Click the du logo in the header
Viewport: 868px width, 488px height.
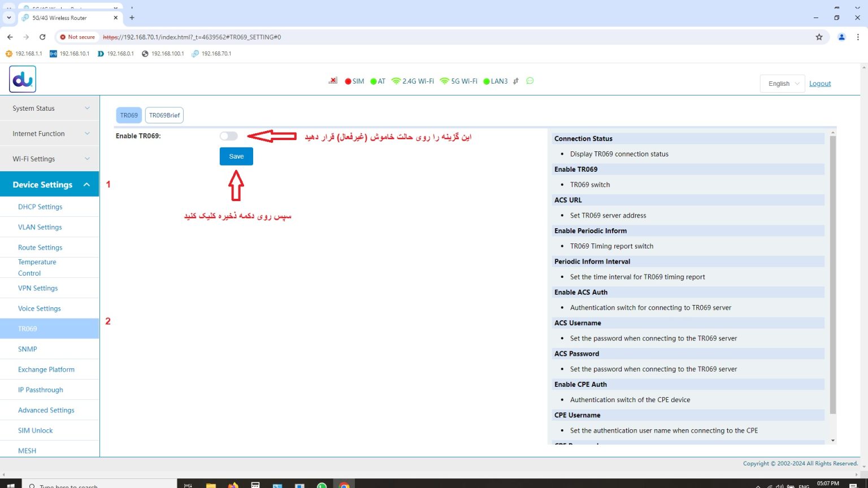(x=23, y=79)
